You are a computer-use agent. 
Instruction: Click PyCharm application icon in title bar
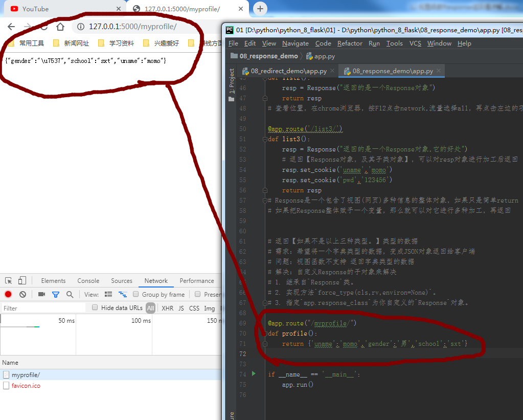point(230,30)
